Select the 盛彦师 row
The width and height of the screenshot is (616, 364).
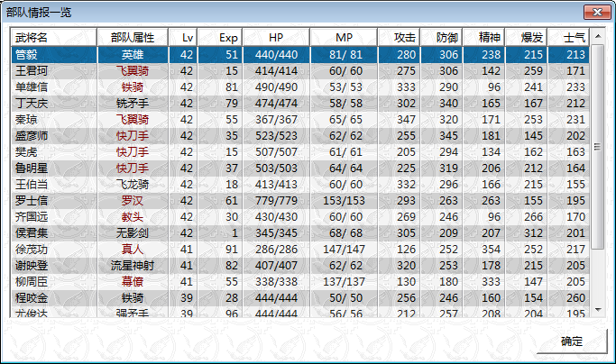coord(300,136)
